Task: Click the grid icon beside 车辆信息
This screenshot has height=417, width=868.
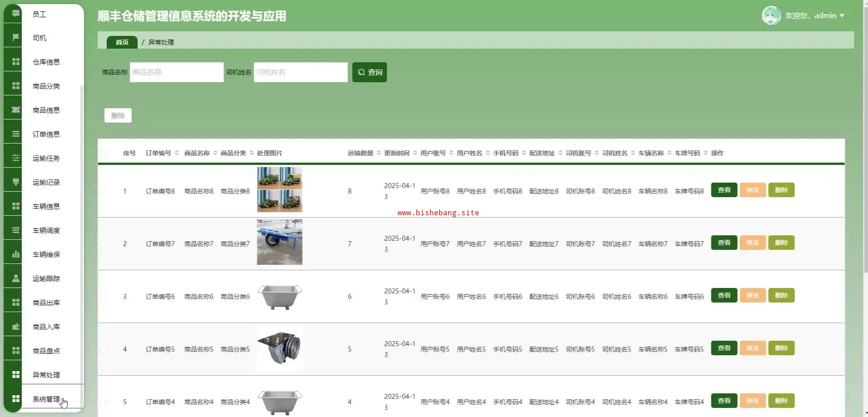Action: tap(15, 206)
